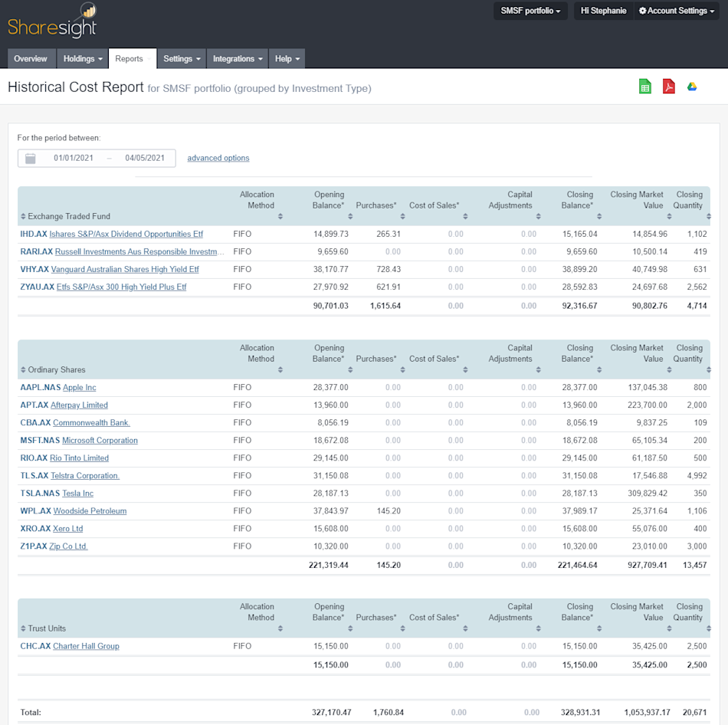
Task: Sort Ordinary Shares holdings by name
Action: [23, 369]
